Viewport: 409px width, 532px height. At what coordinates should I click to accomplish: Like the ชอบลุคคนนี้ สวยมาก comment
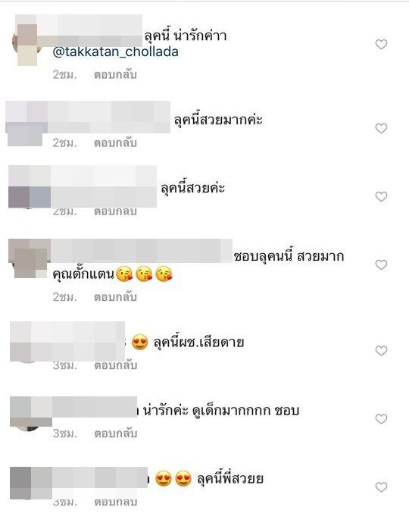[381, 264]
